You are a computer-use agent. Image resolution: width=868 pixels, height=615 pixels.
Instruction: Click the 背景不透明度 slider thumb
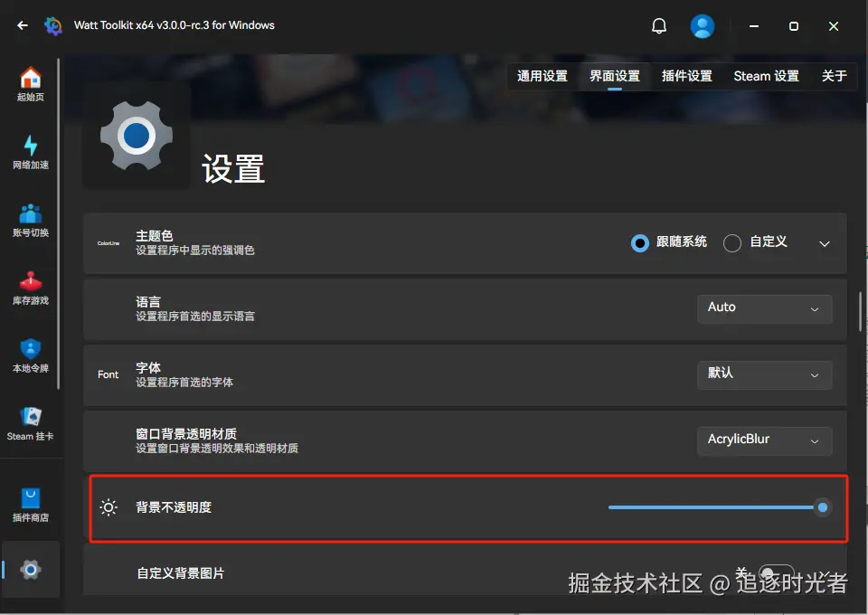click(x=823, y=507)
